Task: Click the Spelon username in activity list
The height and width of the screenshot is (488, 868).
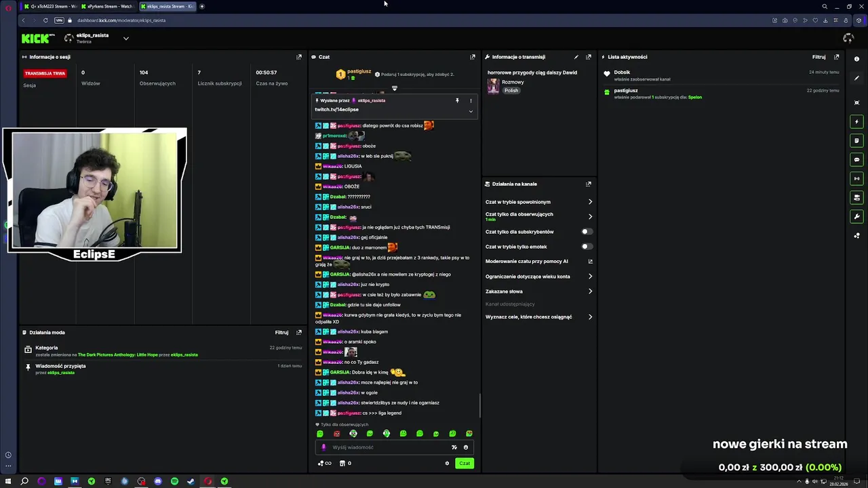Action: pos(695,97)
